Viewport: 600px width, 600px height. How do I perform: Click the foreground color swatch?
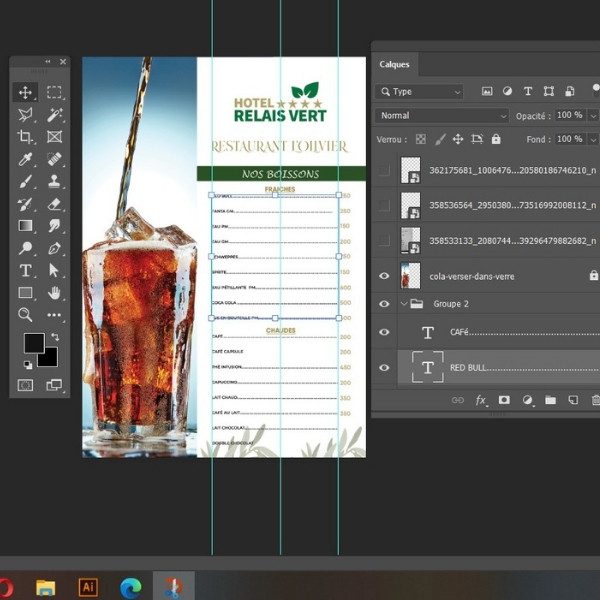33,343
